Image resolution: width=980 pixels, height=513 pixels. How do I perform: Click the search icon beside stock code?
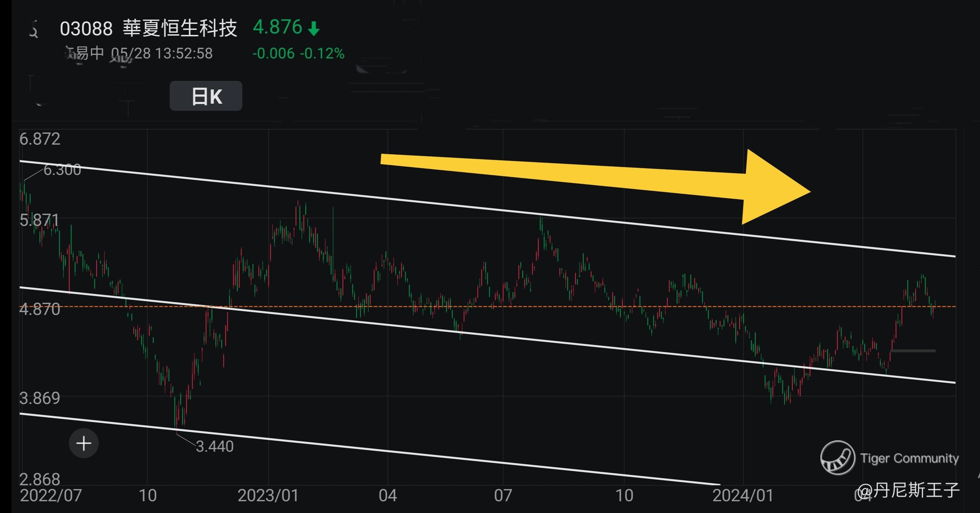coord(33,30)
